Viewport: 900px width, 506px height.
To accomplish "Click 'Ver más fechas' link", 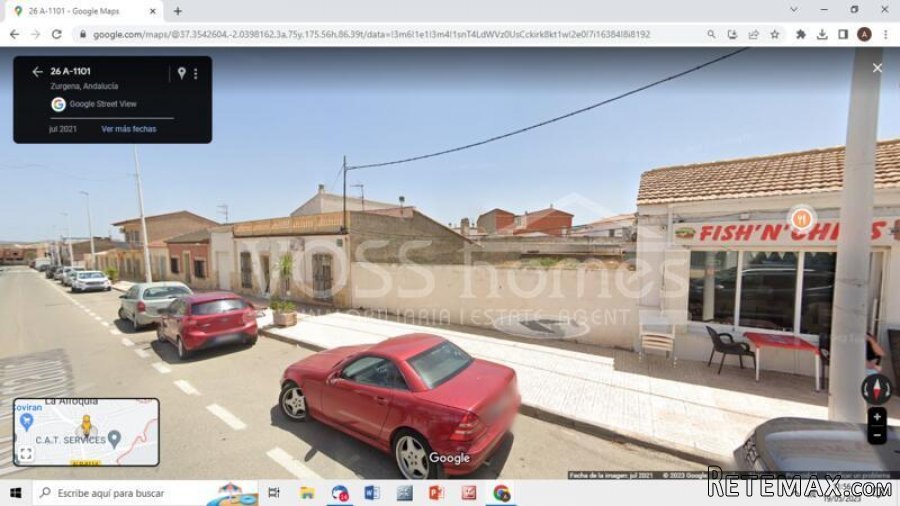I will (129, 129).
